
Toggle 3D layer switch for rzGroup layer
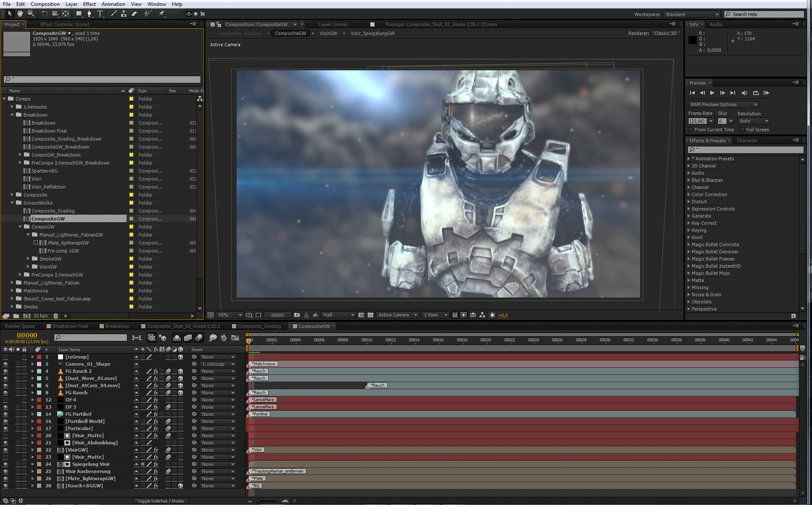[x=181, y=357]
